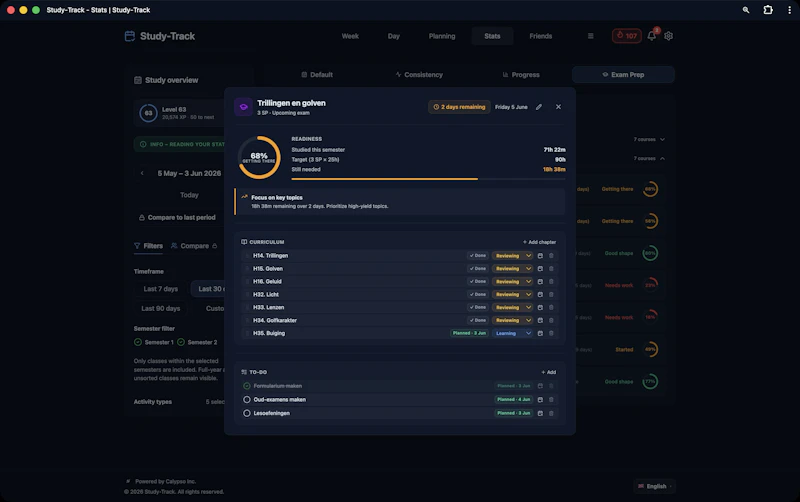This screenshot has height=502, width=800.
Task: Open the Reviewing dropdown for H14. Trillingen
Action: pos(512,256)
